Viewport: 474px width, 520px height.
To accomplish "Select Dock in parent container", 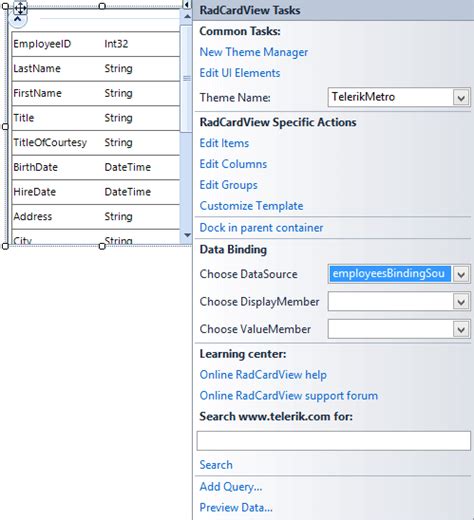I will 261,228.
